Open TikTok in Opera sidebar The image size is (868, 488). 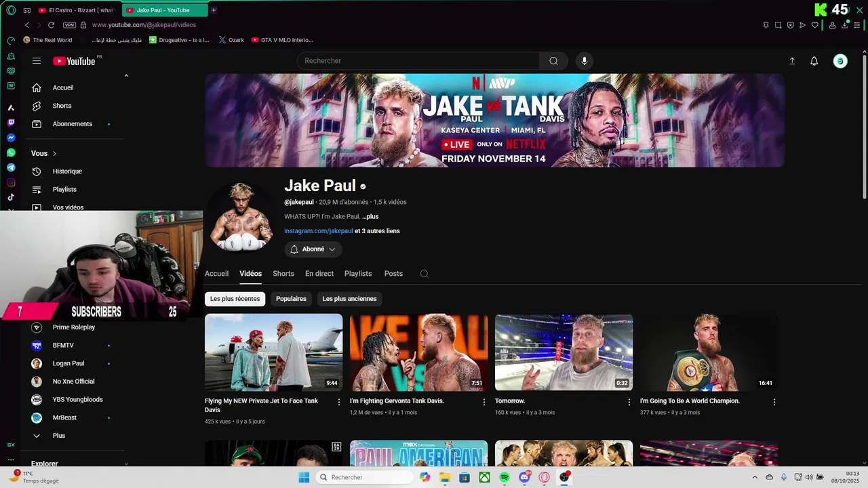(11, 197)
